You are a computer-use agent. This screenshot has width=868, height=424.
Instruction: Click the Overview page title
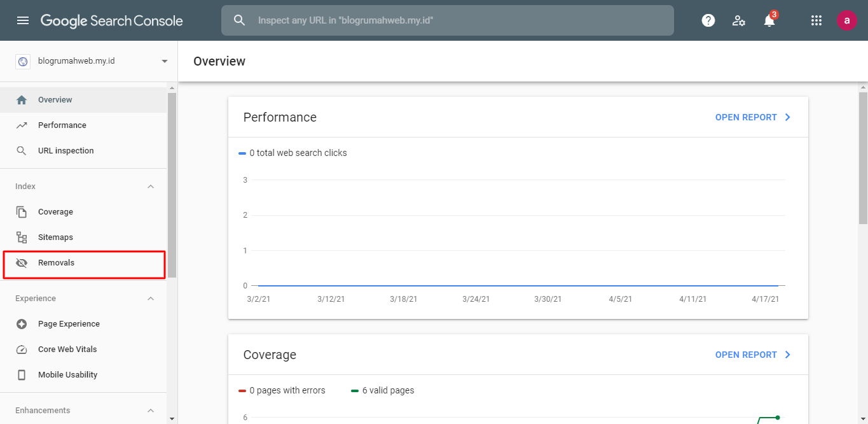[x=219, y=61]
